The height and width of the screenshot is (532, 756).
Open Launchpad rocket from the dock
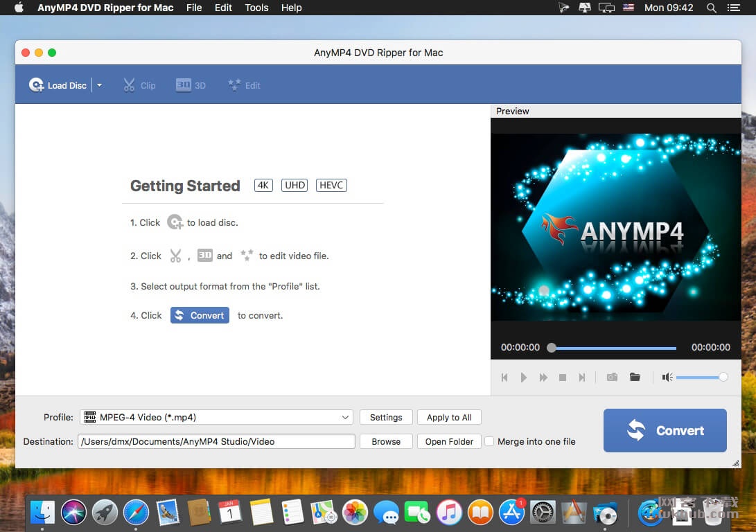(105, 512)
